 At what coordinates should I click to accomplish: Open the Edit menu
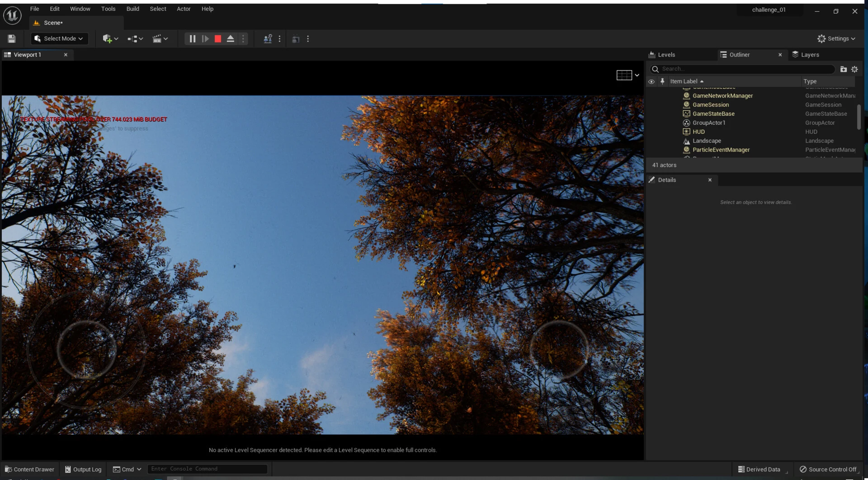point(55,9)
